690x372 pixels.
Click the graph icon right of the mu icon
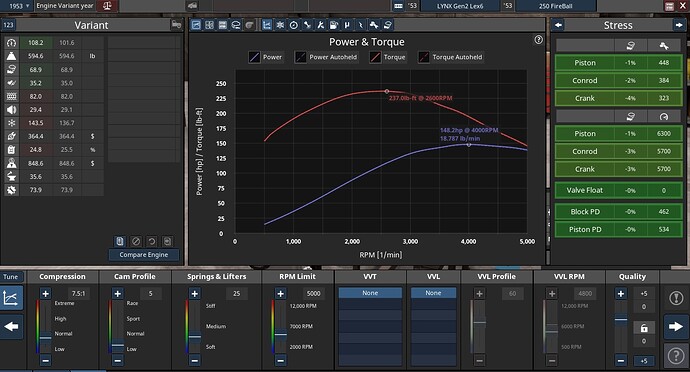click(x=360, y=25)
